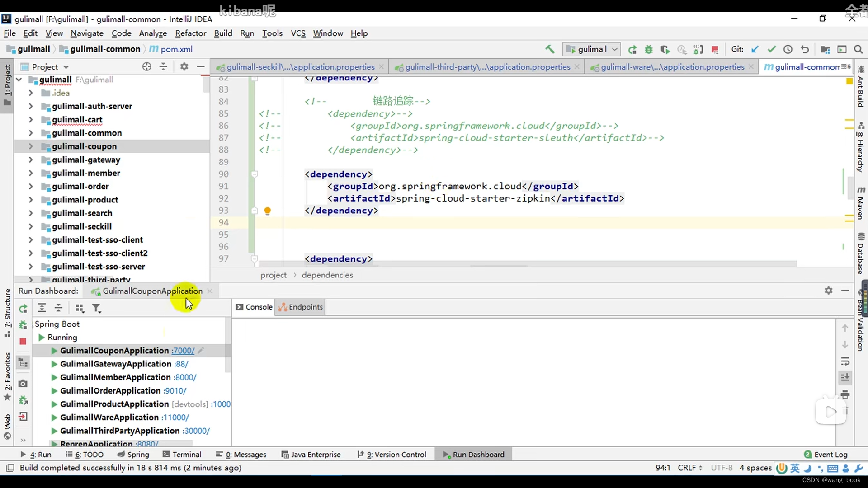The width and height of the screenshot is (868, 488).
Task: Open the Navigate menu
Action: point(87,33)
